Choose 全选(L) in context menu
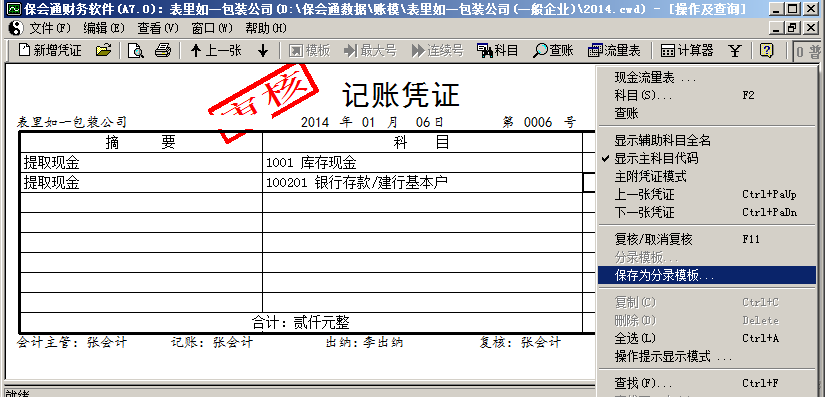 (707, 338)
